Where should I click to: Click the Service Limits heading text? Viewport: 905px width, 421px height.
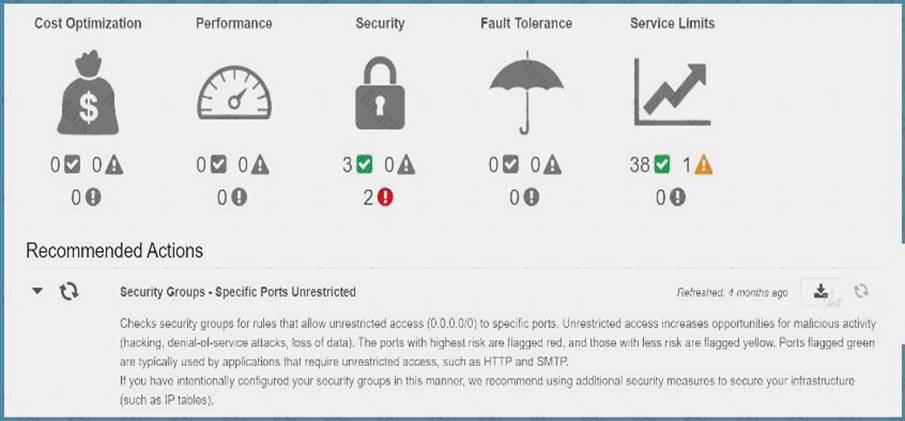coord(672,24)
